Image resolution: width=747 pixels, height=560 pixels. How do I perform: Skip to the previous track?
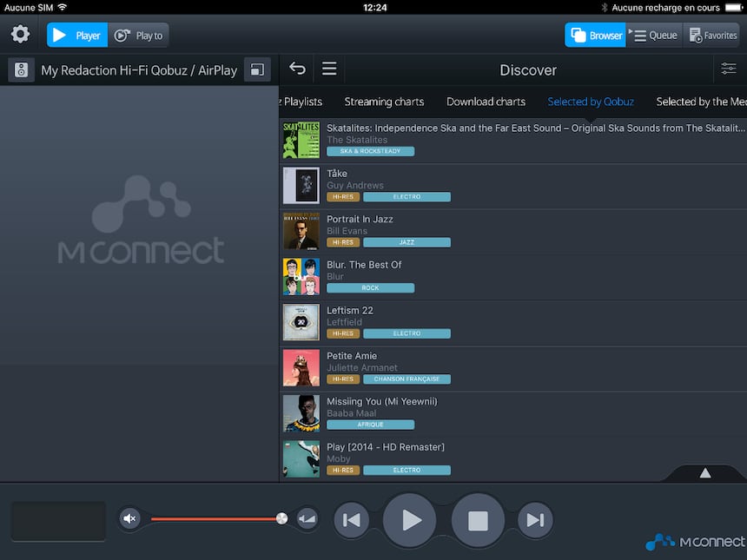click(351, 519)
